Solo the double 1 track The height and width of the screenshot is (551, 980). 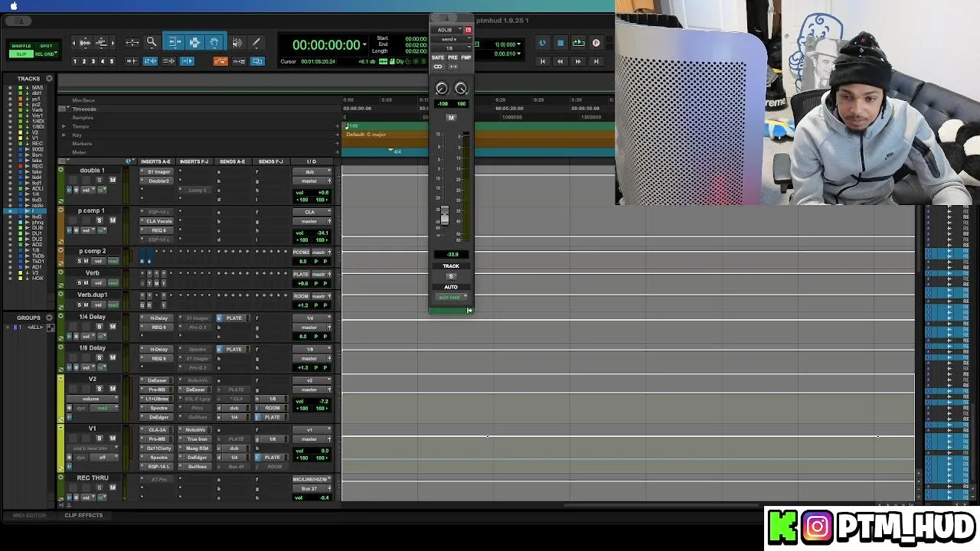pyautogui.click(x=99, y=180)
